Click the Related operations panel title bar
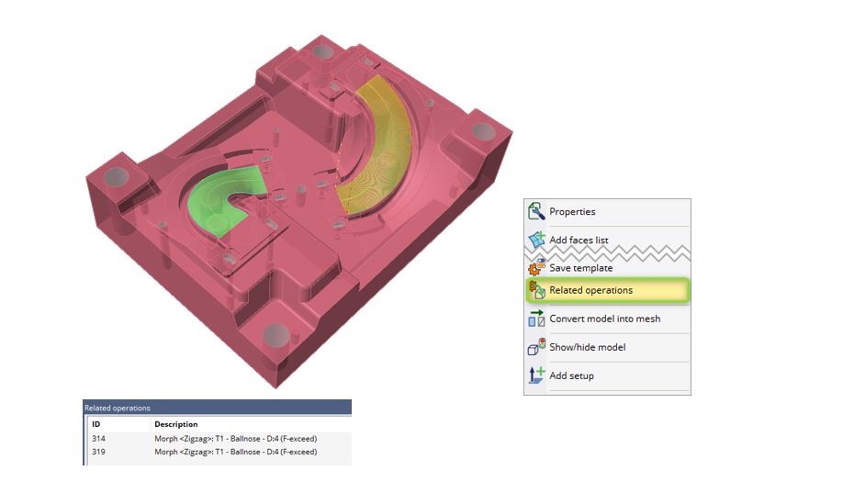Image resolution: width=843 pixels, height=504 pixels. (x=217, y=408)
